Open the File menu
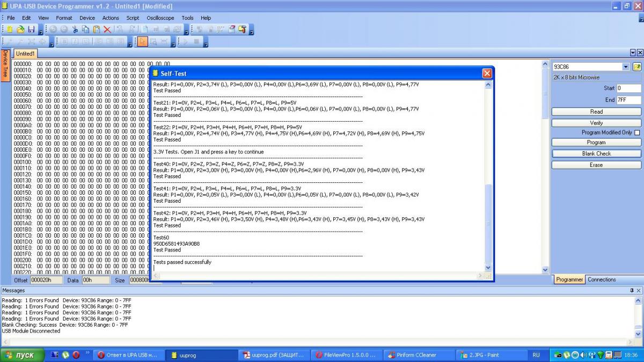The width and height of the screenshot is (644, 362). (11, 18)
